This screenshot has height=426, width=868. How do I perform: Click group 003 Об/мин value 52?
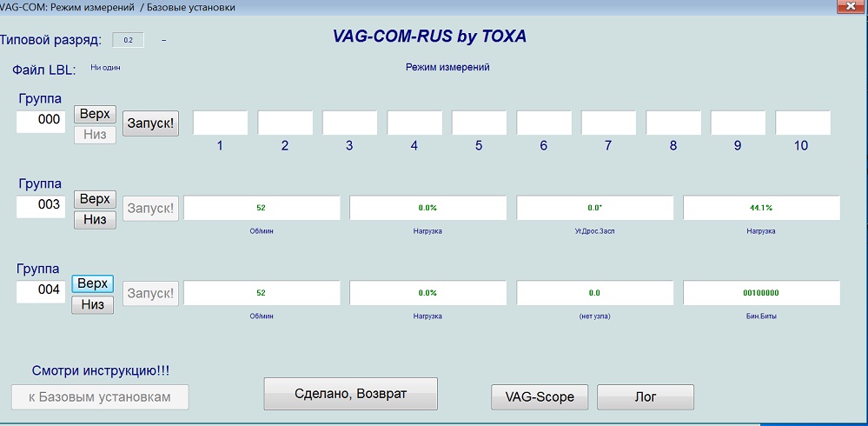(x=262, y=208)
